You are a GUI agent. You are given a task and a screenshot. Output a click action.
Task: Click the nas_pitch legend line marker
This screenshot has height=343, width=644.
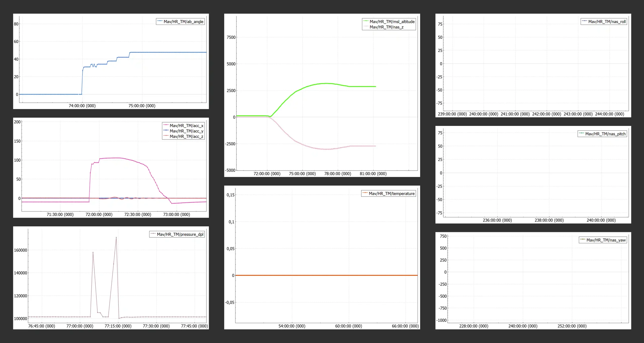pyautogui.click(x=581, y=133)
